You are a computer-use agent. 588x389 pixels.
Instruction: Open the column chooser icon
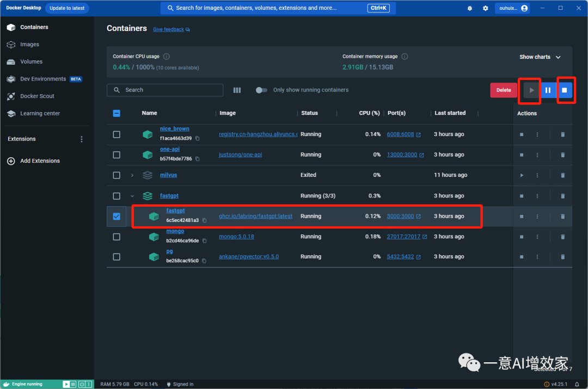pyautogui.click(x=237, y=90)
